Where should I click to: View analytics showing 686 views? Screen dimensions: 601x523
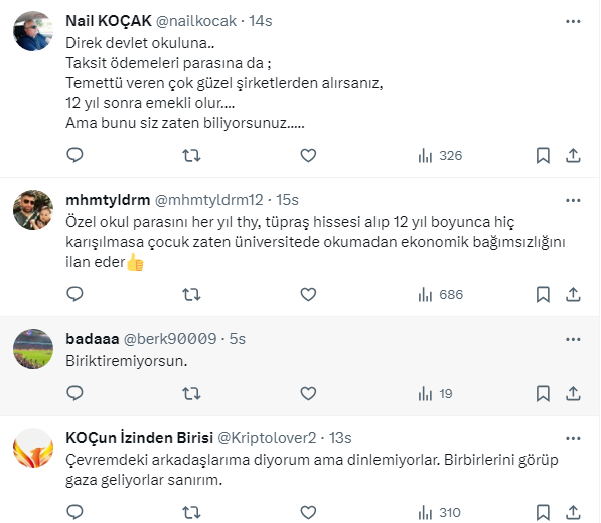(x=439, y=294)
